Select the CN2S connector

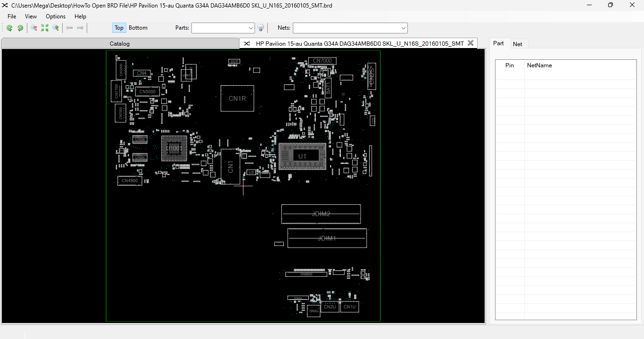coord(372,76)
